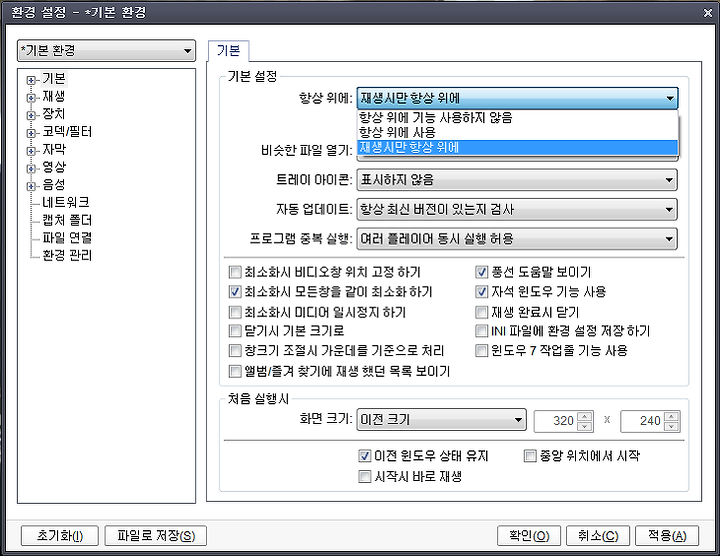Open the 트레이 아이콘 dropdown
This screenshot has height=556, width=720.
(517, 180)
